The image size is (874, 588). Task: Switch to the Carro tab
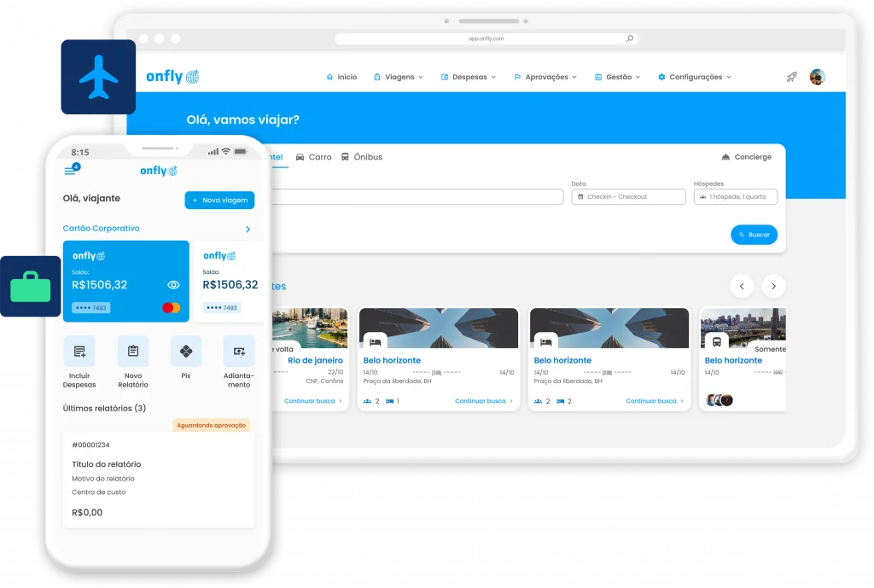[313, 157]
